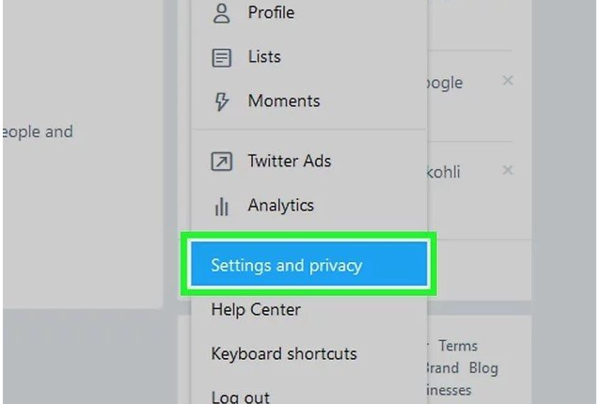Click the Moments lightning bolt icon
Screen dimensions: 600x404
(x=222, y=101)
